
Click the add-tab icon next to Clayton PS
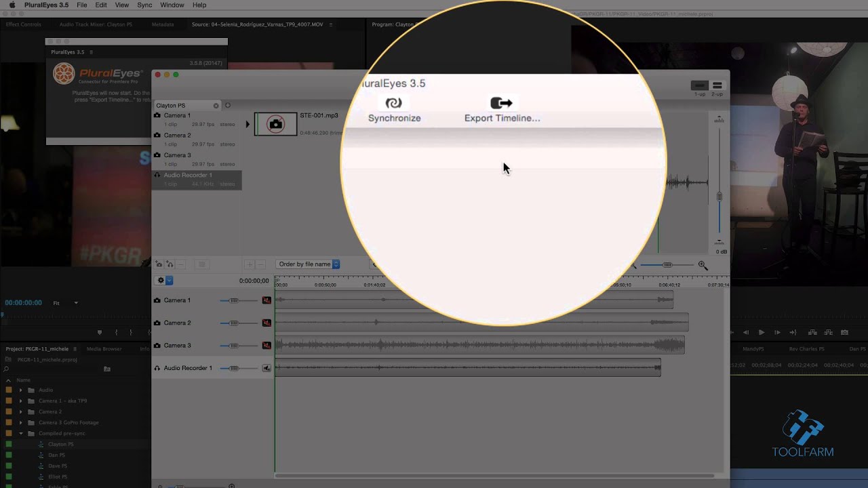[228, 105]
